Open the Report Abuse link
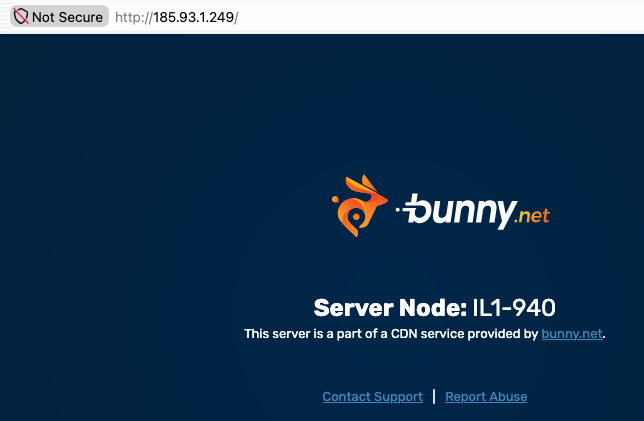 [486, 397]
